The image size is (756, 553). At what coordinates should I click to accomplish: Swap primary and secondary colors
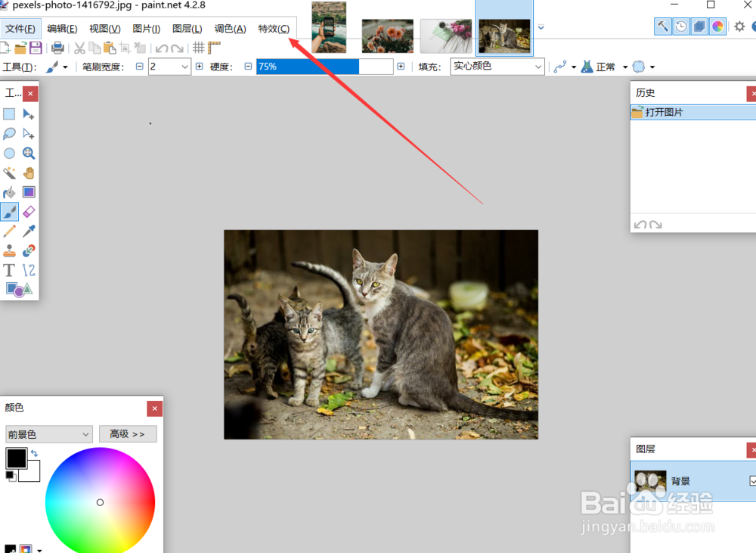[34, 453]
